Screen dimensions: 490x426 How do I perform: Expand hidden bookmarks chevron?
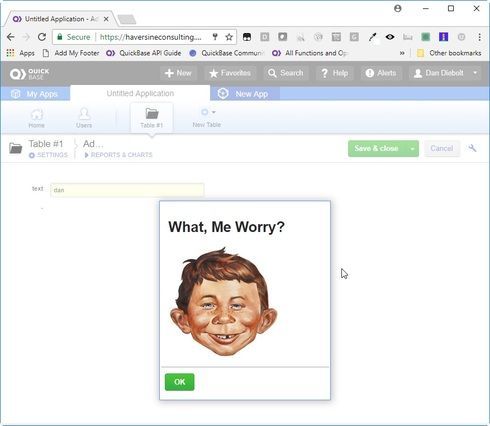coord(402,53)
